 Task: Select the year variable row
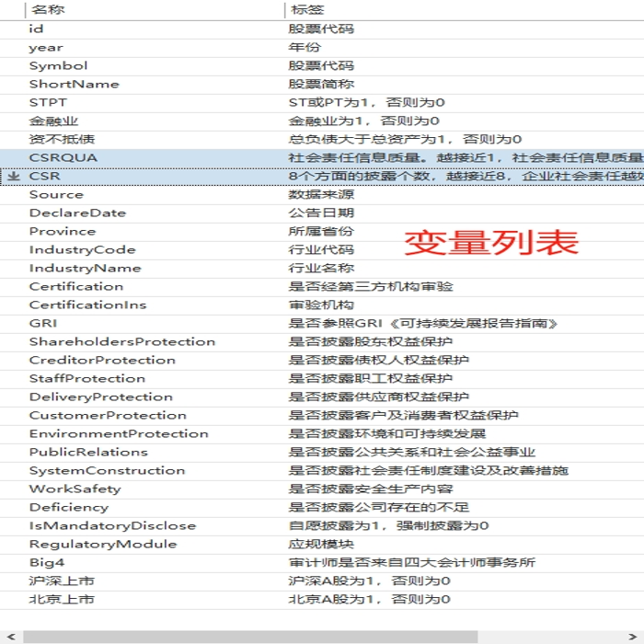(46, 48)
